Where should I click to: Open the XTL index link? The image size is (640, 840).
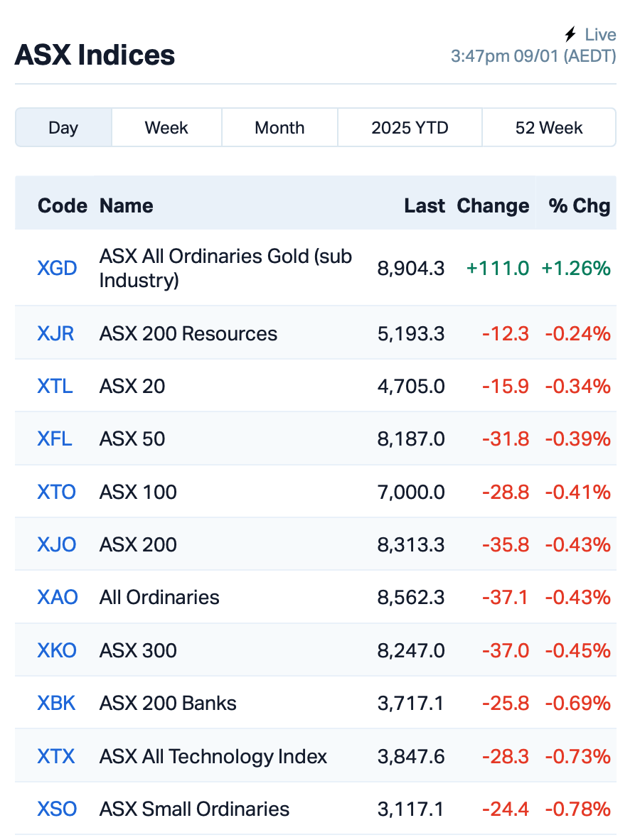coord(55,386)
